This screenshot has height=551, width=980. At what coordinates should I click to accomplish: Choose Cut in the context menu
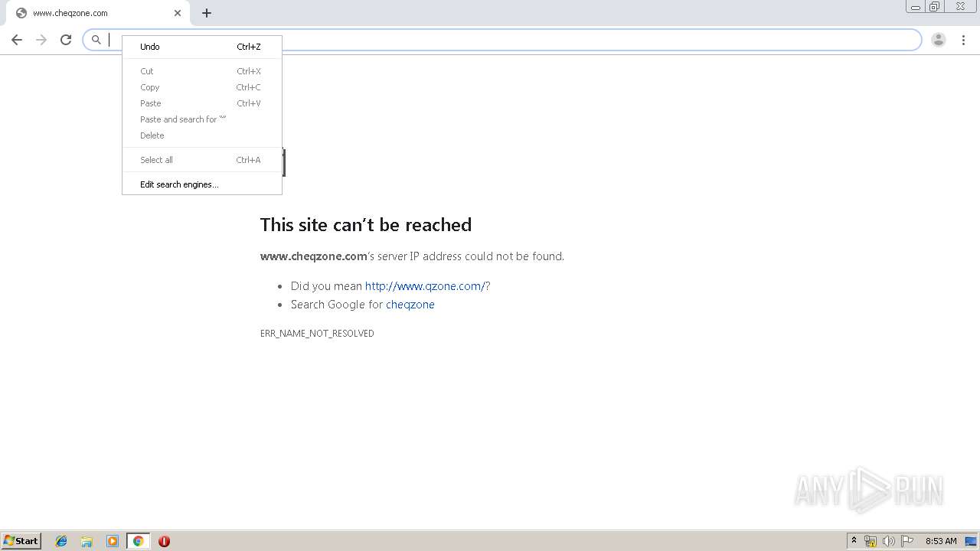click(x=202, y=71)
